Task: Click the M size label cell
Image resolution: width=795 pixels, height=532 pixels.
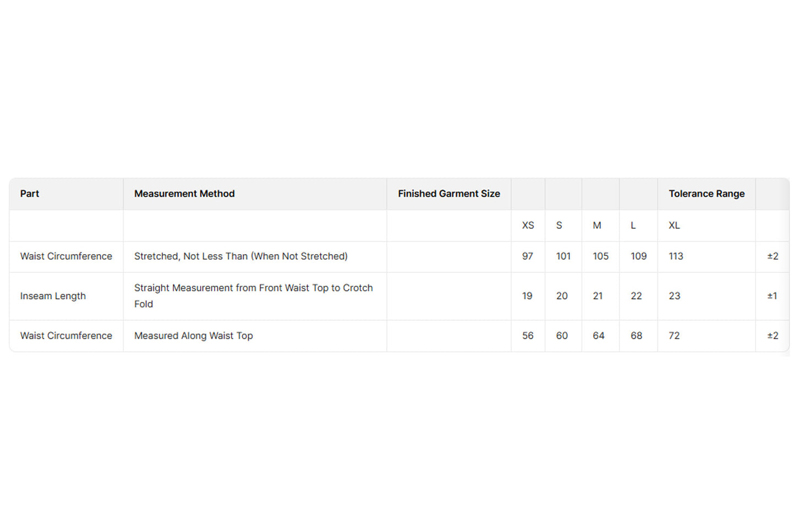Action: pos(597,226)
